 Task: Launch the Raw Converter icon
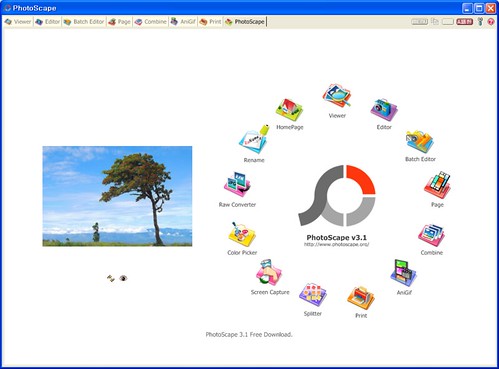(237, 184)
